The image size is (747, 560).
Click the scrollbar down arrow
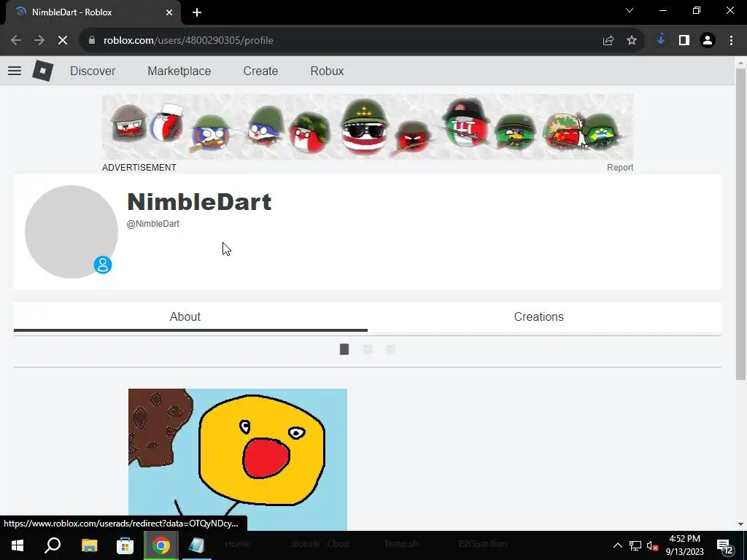tap(740, 524)
